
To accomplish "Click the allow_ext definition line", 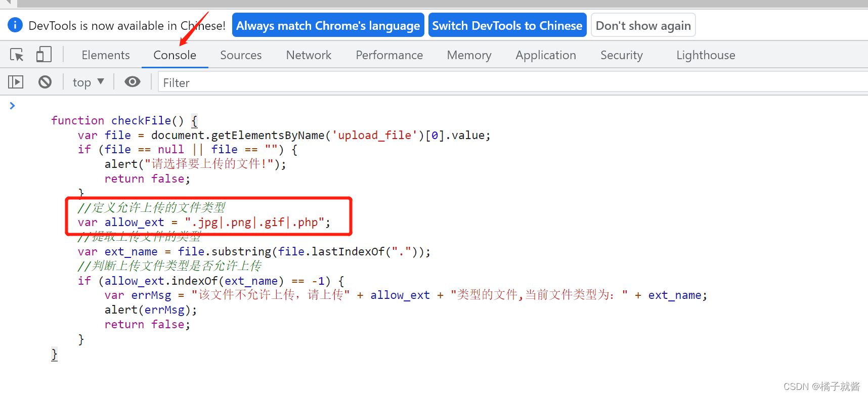I will 204,222.
